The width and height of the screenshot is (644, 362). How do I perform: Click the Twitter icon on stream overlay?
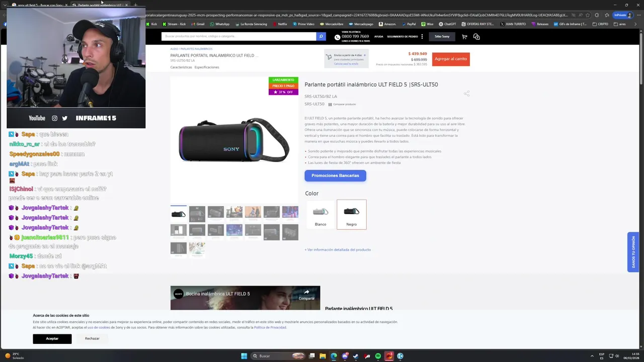click(64, 118)
